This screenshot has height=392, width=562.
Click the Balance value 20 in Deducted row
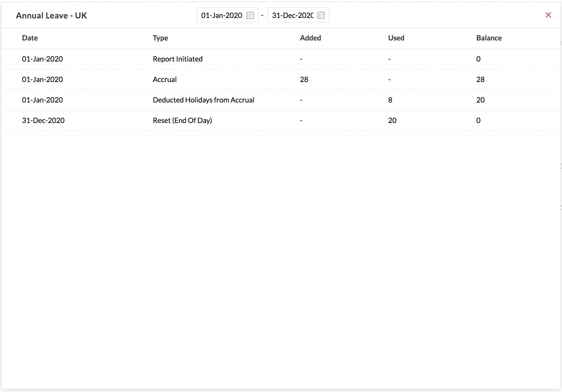[x=481, y=100]
